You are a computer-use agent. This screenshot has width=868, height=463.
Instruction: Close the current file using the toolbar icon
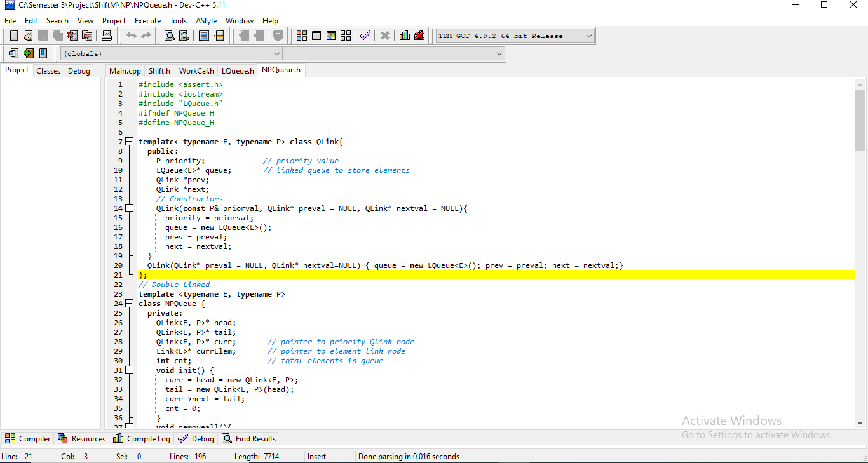72,36
